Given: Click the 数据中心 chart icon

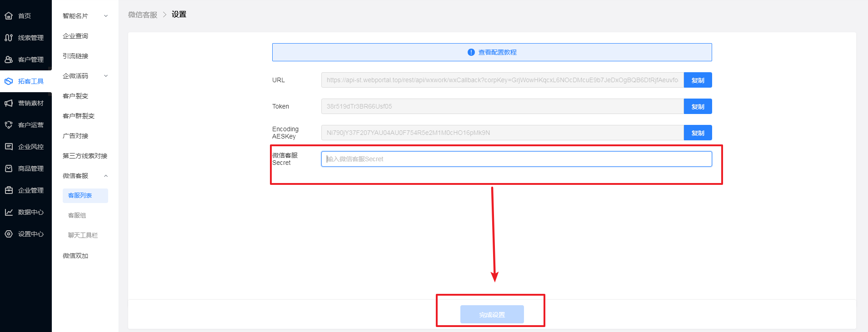Looking at the screenshot, I should (x=9, y=212).
